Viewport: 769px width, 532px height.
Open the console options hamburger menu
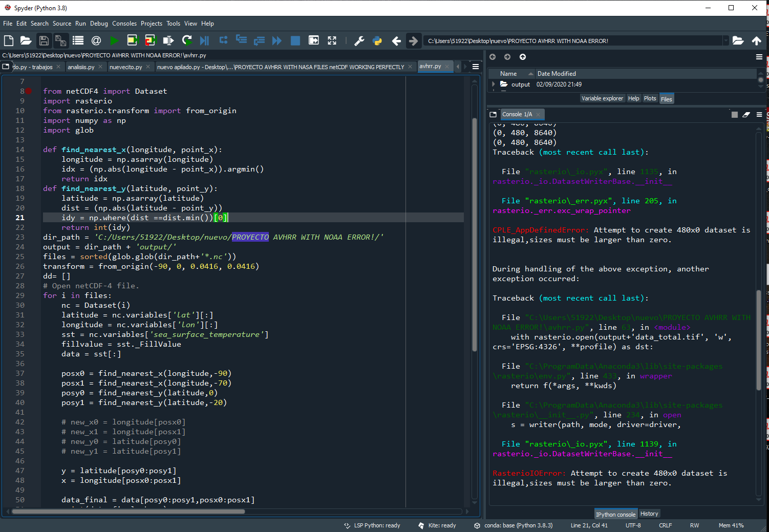(x=759, y=115)
